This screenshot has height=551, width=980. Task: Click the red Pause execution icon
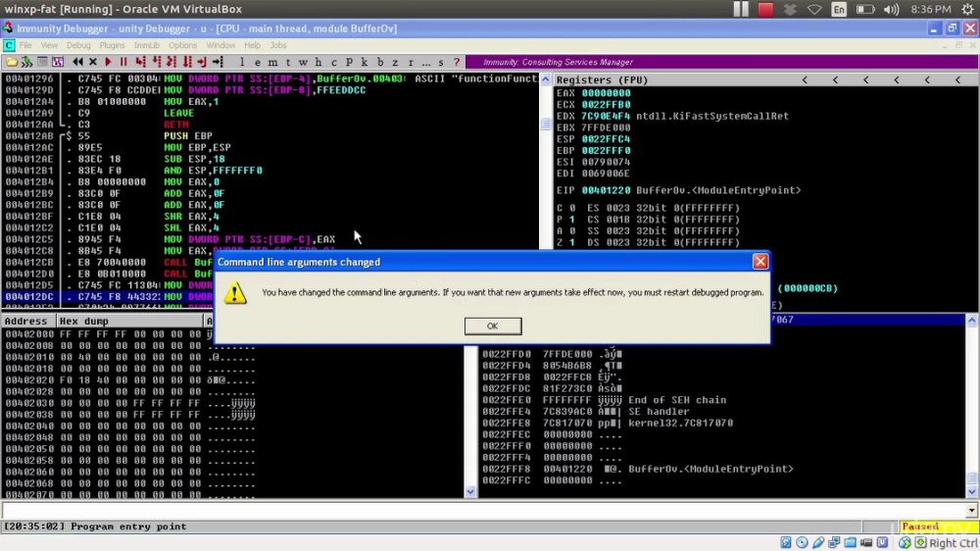123,62
